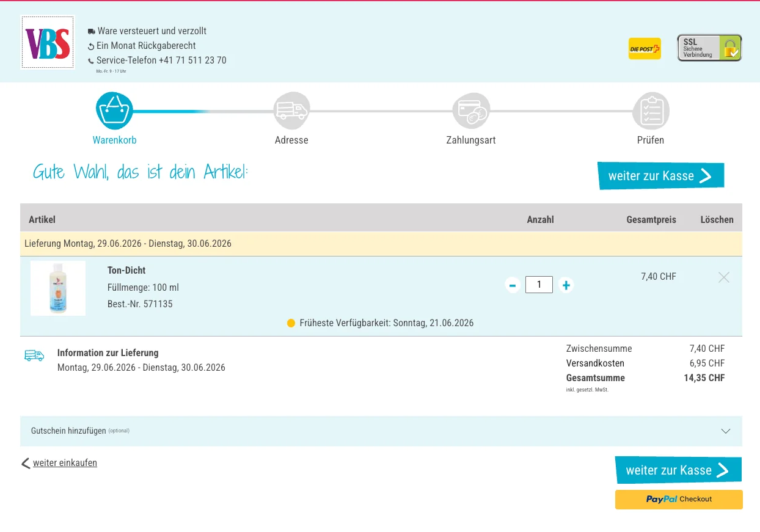Click the 'Zahlungsart' step label
760x532 pixels.
(x=471, y=140)
